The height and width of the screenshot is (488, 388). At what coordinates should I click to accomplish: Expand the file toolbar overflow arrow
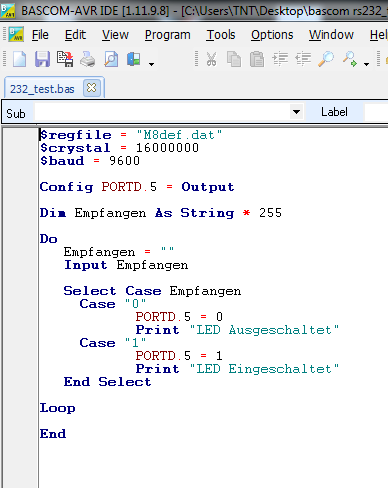coord(151,64)
